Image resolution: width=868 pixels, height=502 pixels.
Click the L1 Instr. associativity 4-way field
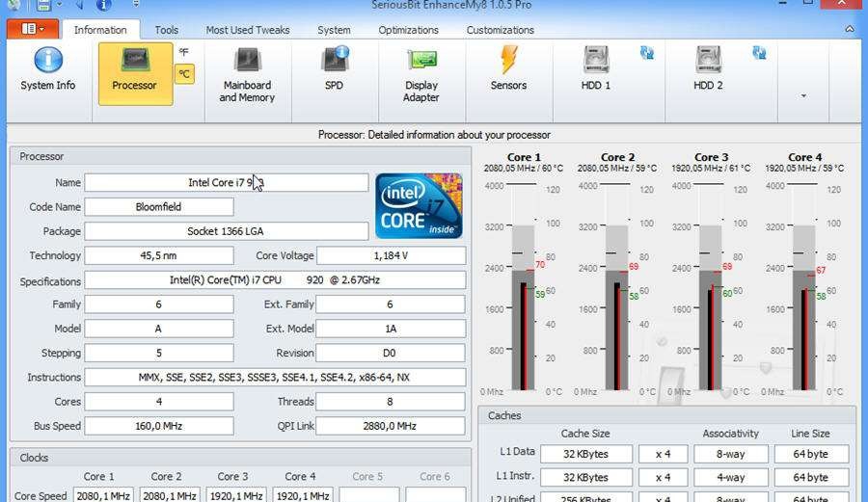point(731,477)
